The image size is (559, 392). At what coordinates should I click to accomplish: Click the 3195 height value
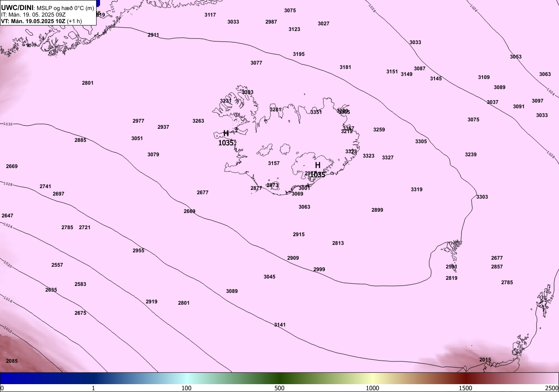coord(299,54)
